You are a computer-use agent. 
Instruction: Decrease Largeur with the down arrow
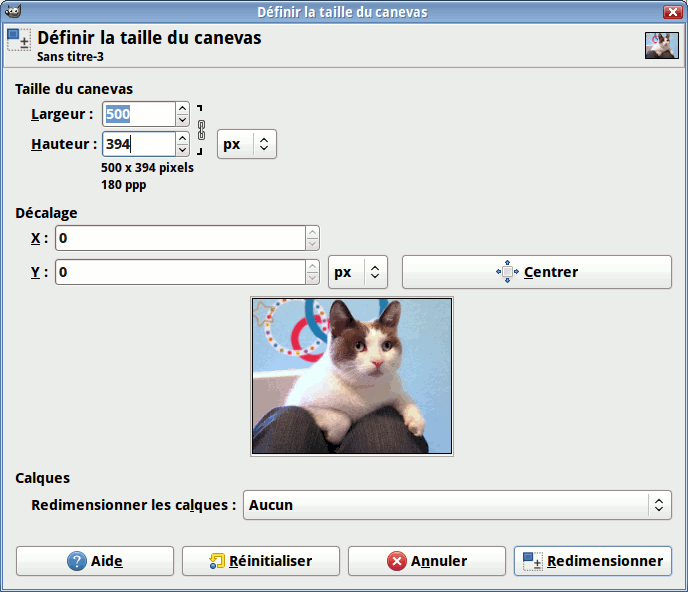click(182, 120)
